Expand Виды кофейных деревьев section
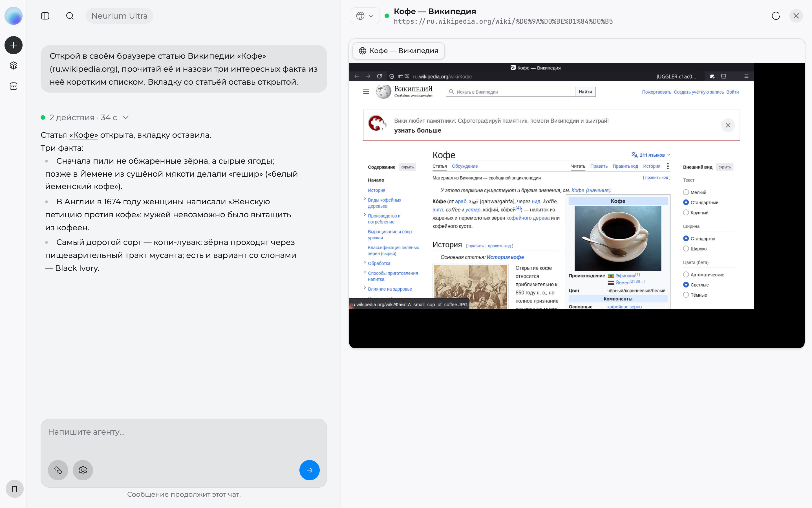 pyautogui.click(x=365, y=199)
